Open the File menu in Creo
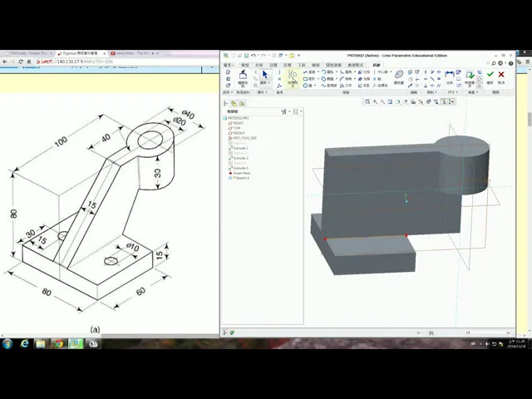 coord(229,65)
